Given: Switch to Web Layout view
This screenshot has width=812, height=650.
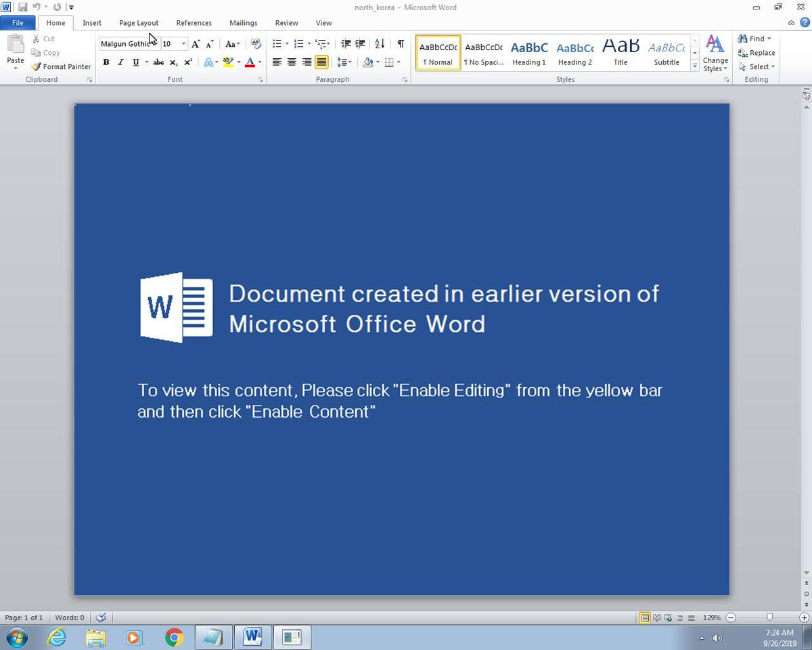Looking at the screenshot, I should click(x=668, y=617).
